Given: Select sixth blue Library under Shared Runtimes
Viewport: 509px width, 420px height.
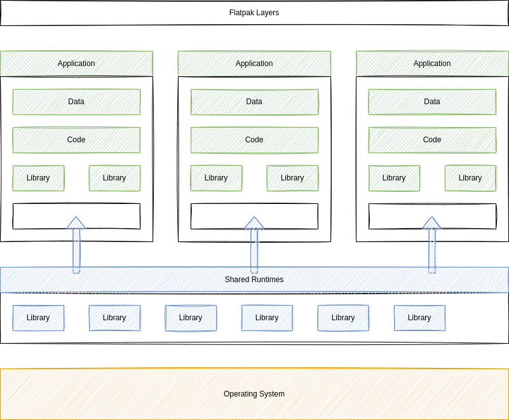Looking at the screenshot, I should tap(420, 318).
